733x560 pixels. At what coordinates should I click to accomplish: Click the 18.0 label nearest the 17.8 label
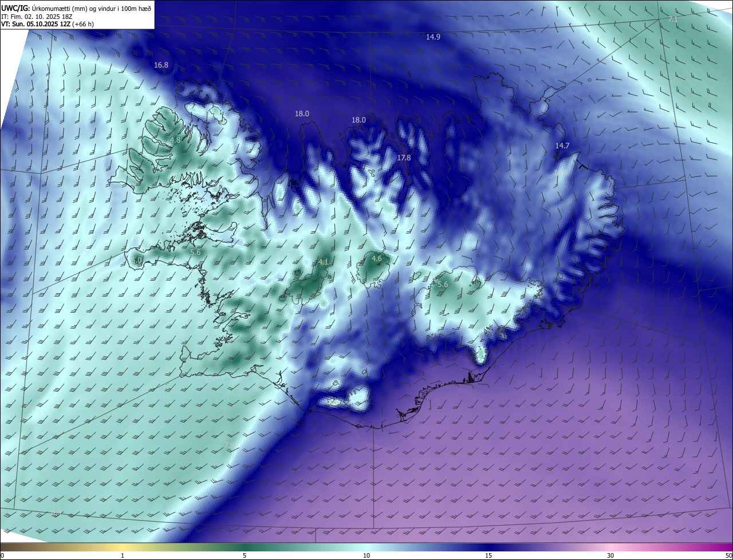(x=358, y=120)
